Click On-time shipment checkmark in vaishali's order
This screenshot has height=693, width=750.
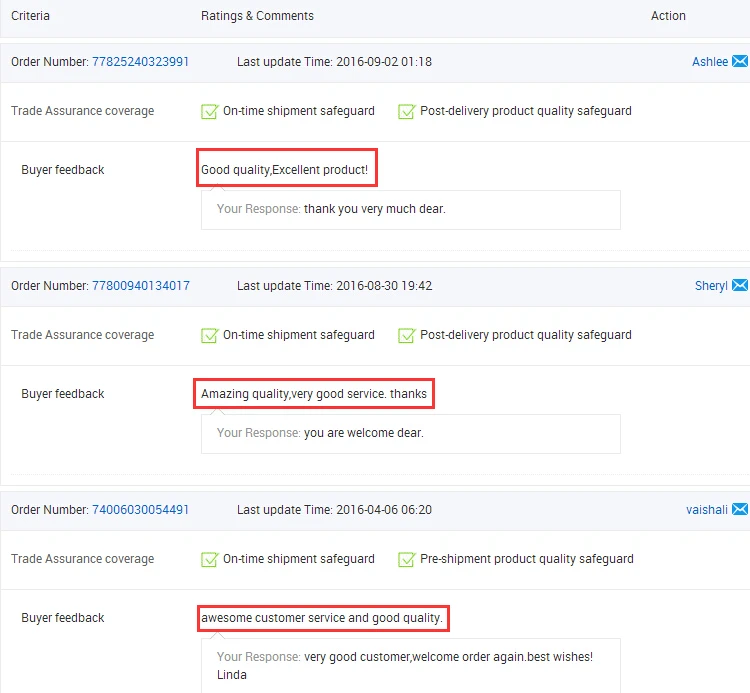[210, 559]
